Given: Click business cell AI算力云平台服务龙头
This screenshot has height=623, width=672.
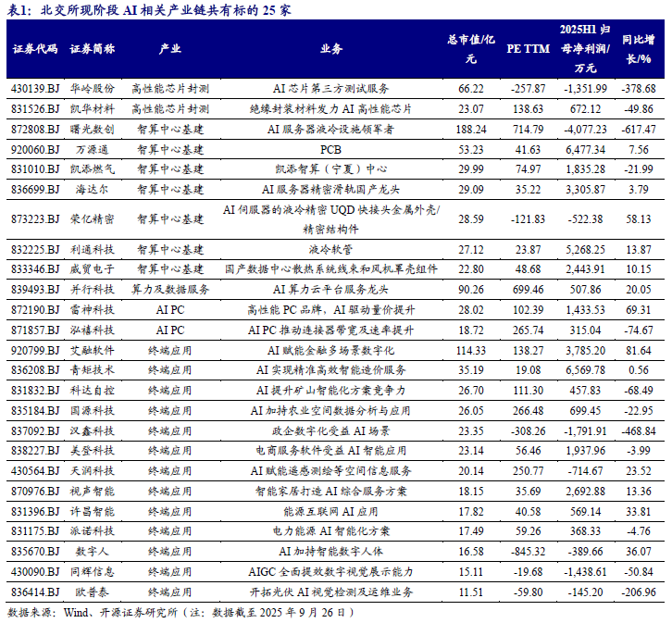Looking at the screenshot, I should tap(330, 290).
